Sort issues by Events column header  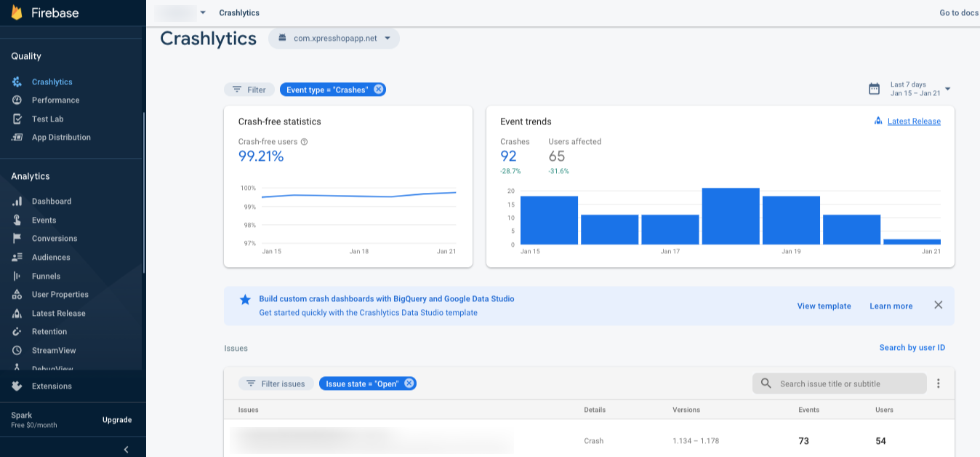click(x=808, y=410)
